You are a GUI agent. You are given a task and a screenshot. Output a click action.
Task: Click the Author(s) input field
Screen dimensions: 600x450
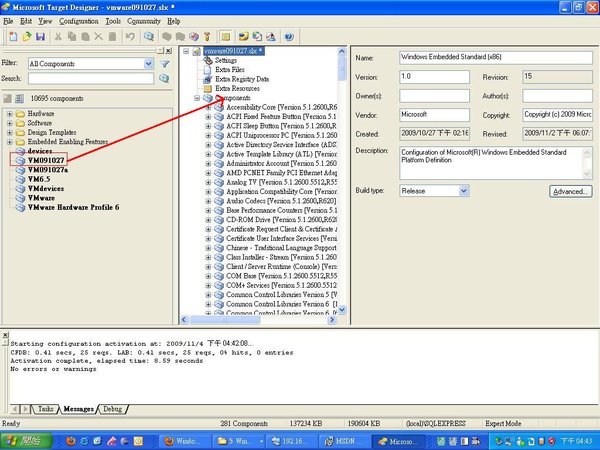click(558, 96)
